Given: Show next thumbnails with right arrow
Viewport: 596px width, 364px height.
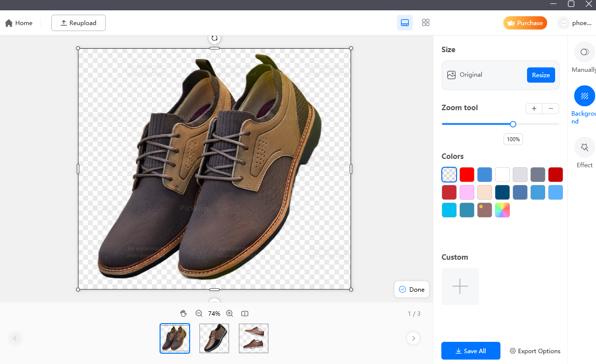Looking at the screenshot, I should (413, 338).
